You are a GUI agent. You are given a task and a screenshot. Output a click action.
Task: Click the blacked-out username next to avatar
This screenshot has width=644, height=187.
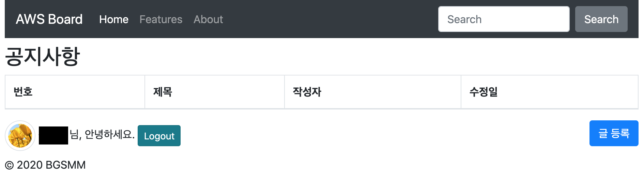[53, 135]
